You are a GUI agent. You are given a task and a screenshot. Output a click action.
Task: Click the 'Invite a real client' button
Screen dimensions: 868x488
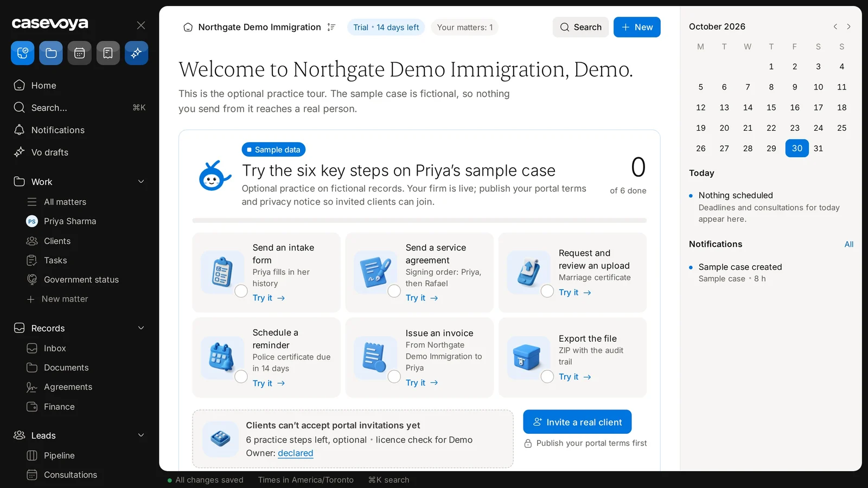pyautogui.click(x=577, y=422)
